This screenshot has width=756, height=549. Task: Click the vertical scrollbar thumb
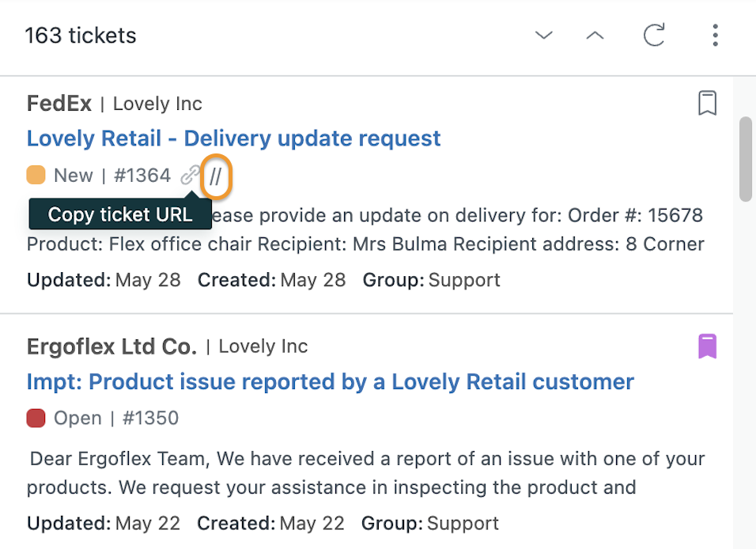(746, 159)
